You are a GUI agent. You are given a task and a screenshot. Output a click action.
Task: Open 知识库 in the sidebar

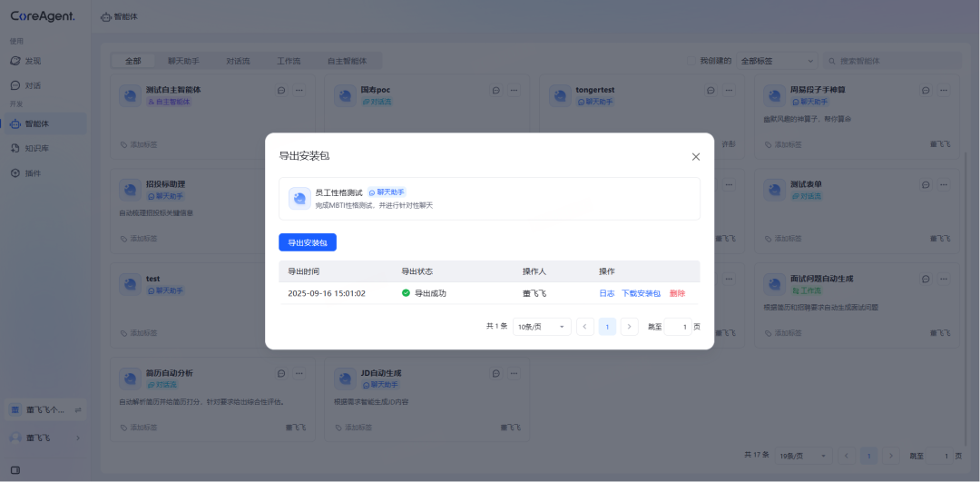(45, 148)
